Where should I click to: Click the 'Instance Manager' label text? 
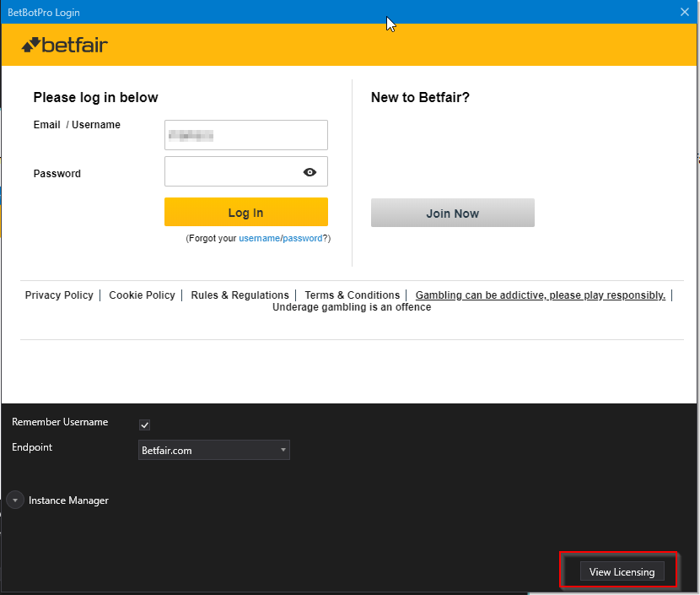coord(69,500)
